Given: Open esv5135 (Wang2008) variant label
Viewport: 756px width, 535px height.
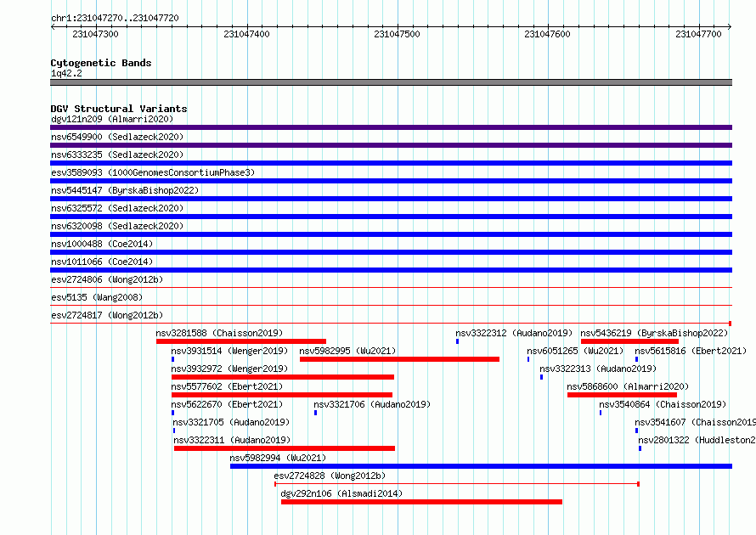Looking at the screenshot, I should (x=97, y=297).
